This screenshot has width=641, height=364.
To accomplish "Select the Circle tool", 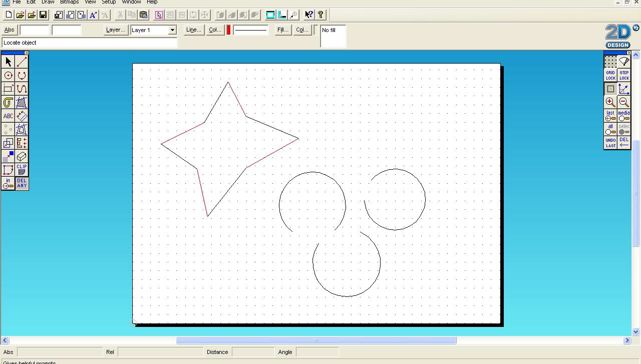I will (x=8, y=75).
